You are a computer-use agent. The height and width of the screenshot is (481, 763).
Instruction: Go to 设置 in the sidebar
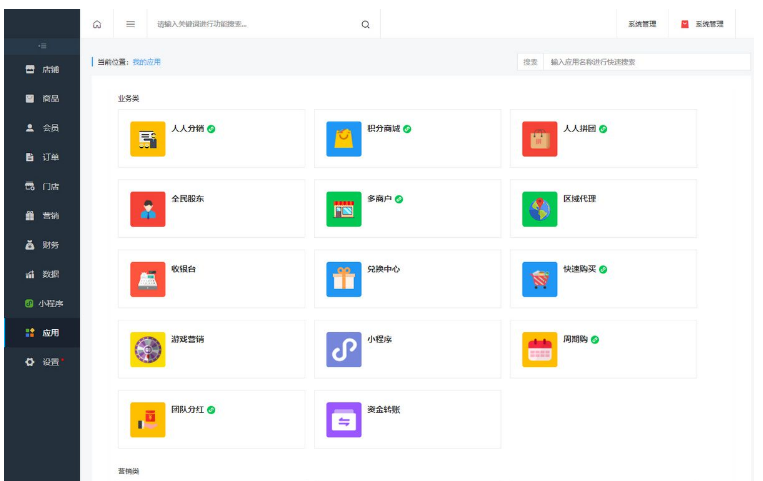click(42, 362)
